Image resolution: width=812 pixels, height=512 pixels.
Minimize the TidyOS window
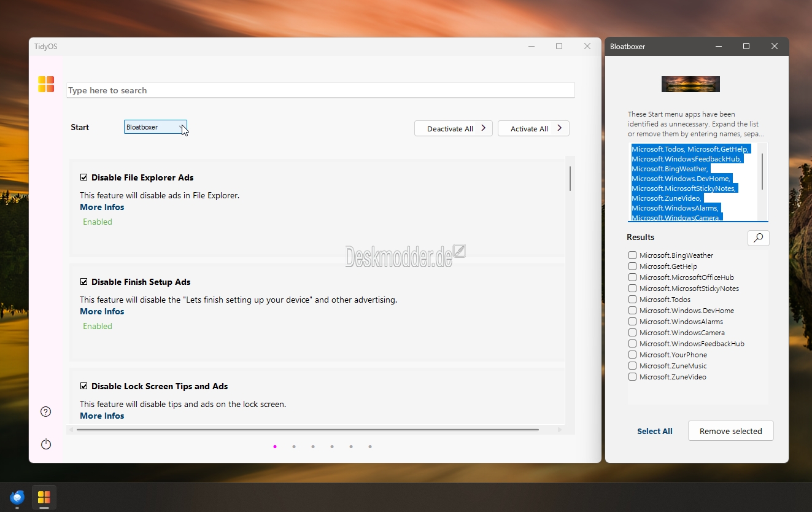pyautogui.click(x=531, y=46)
